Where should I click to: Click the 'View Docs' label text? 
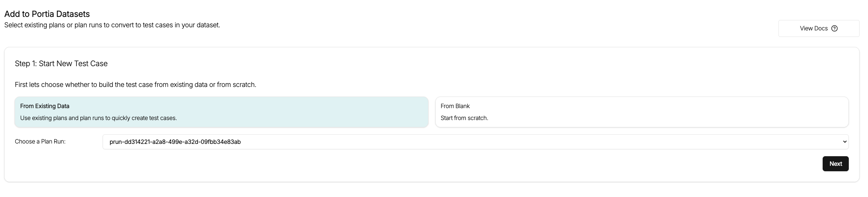tap(813, 28)
